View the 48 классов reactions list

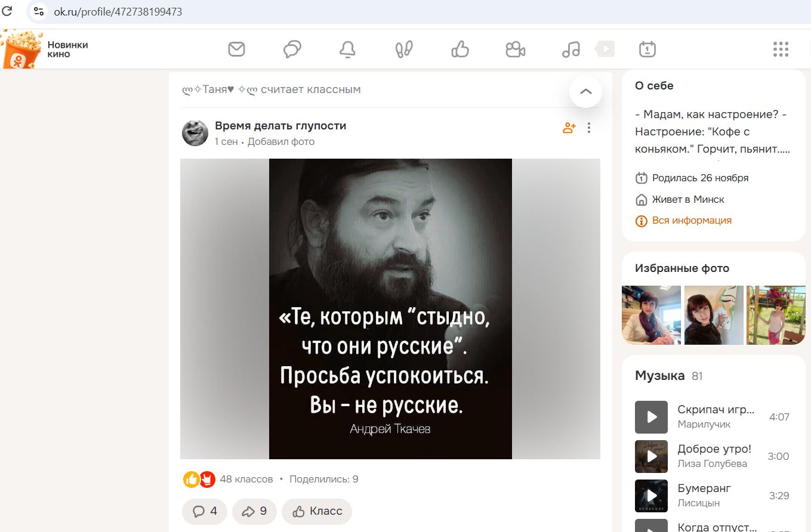coord(246,479)
